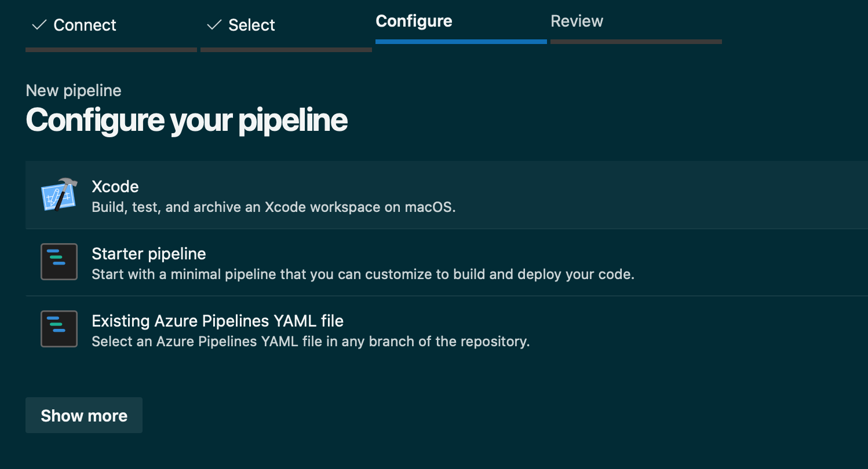Open the Configure step tab
868x469 pixels.
click(x=414, y=21)
